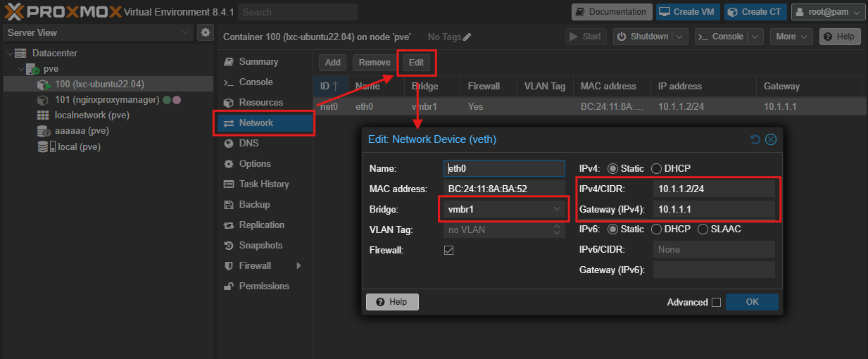Click the Start button

(x=586, y=37)
